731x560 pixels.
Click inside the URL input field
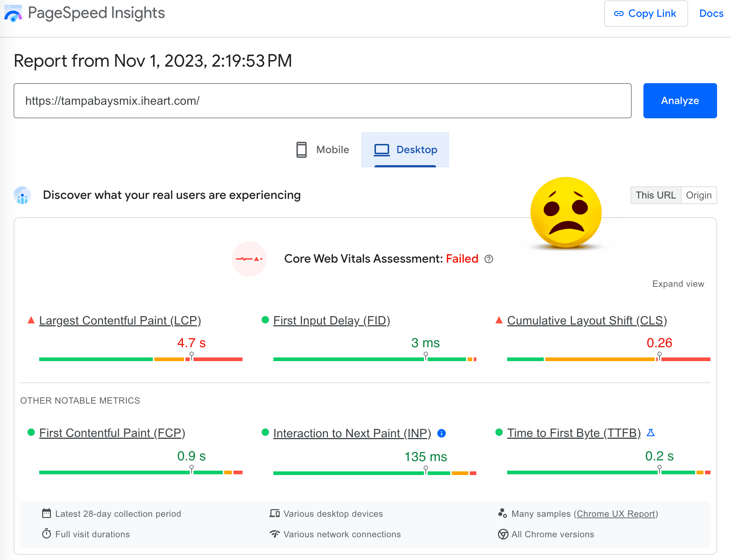click(322, 100)
